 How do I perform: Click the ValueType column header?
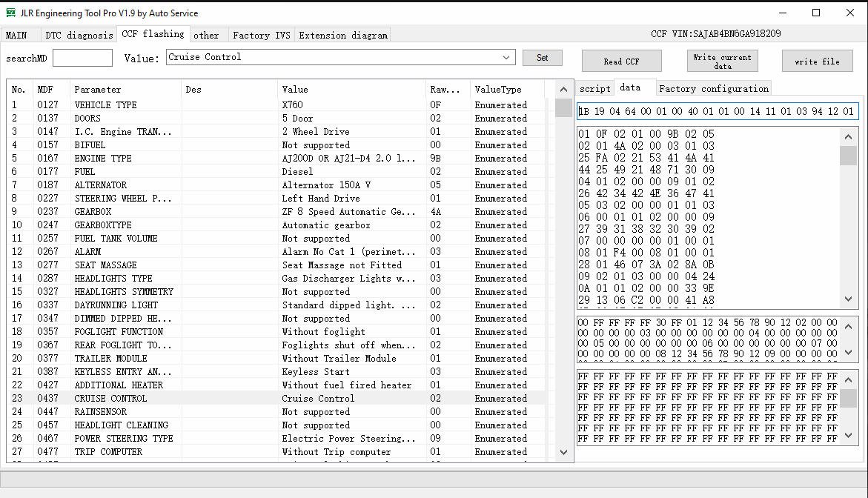coord(507,89)
